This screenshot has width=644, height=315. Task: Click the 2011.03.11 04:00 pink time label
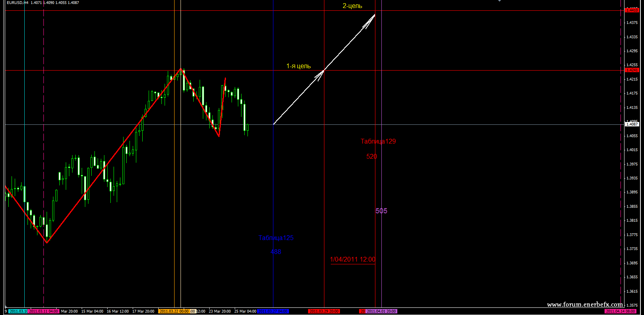click(44, 311)
